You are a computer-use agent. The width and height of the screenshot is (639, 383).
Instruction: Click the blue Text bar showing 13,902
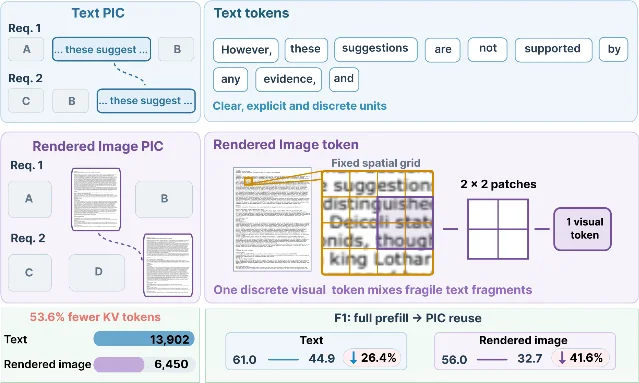(144, 339)
